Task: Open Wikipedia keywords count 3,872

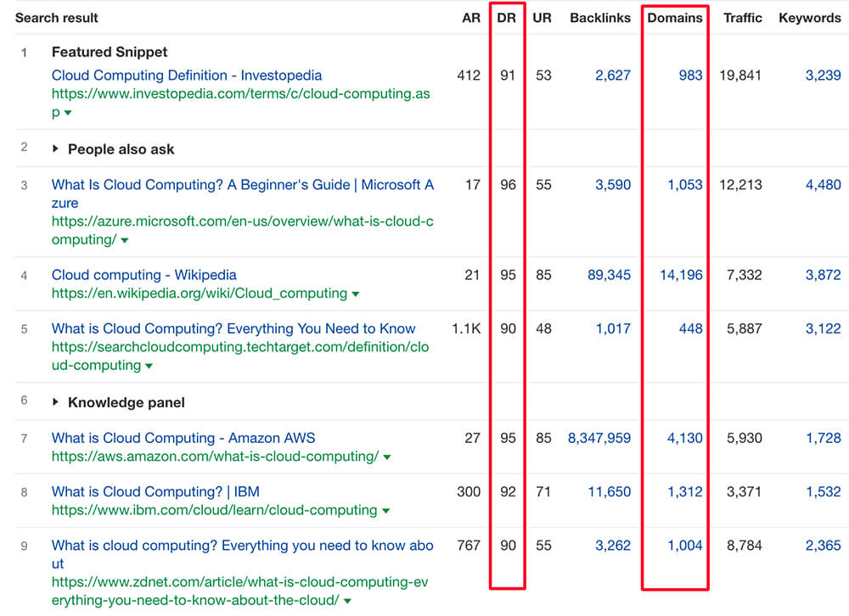Action: coord(823,275)
